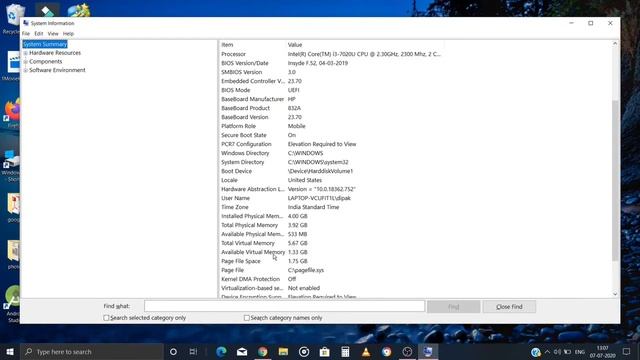Screen dimensions: 640x360
Task: Click the scroll up arrow of details list
Action: (x=615, y=43)
